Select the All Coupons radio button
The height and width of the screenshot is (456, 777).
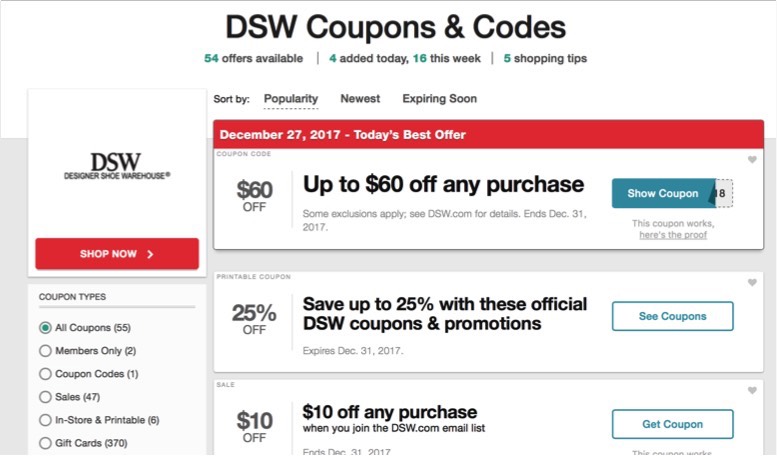[x=45, y=328]
